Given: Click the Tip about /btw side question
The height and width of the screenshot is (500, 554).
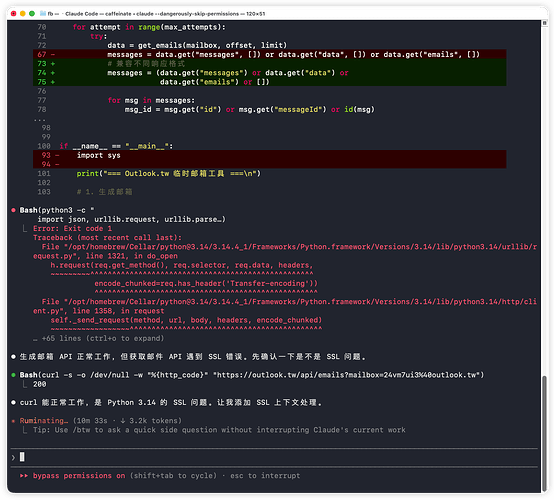Looking at the screenshot, I should (x=219, y=430).
